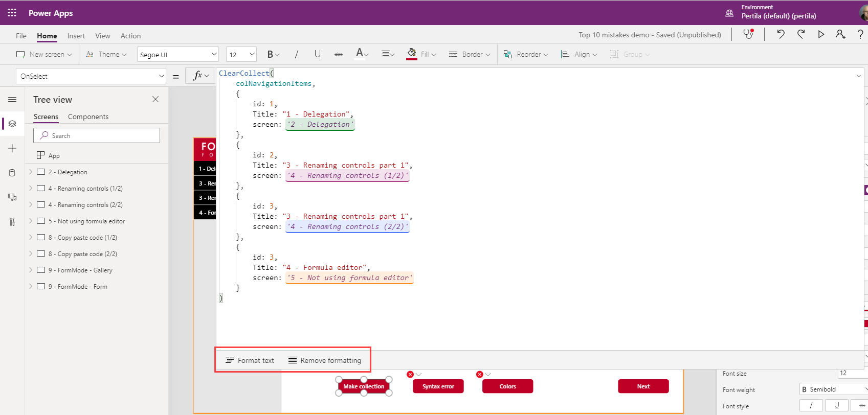The height and width of the screenshot is (415, 868).
Task: Click the Insert plus icon in left rail
Action: coord(12,148)
